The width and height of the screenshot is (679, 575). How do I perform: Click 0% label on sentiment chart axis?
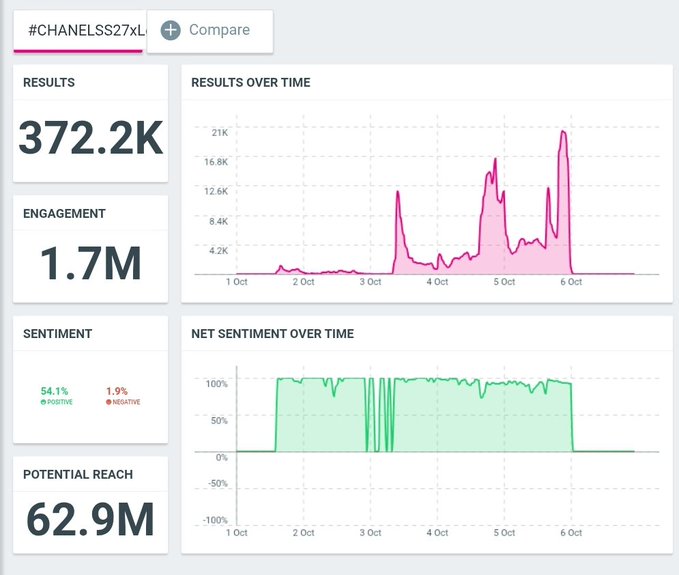[x=221, y=457]
